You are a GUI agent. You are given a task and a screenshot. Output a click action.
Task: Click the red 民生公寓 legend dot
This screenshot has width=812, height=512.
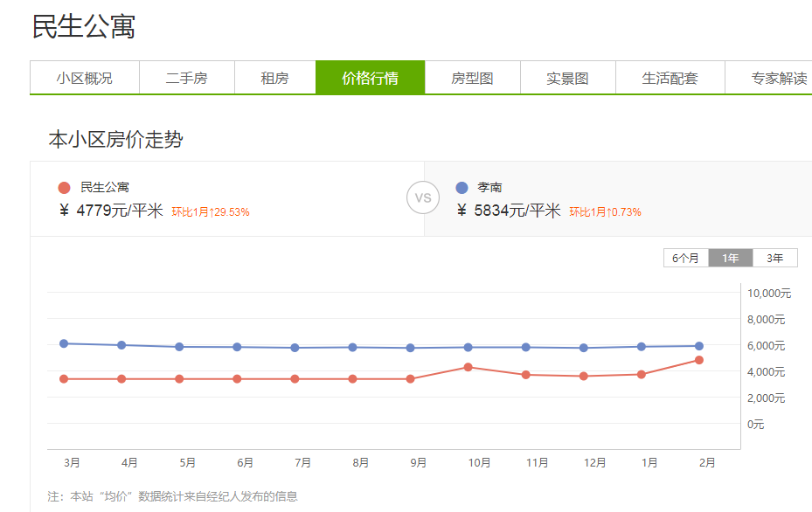click(x=64, y=187)
